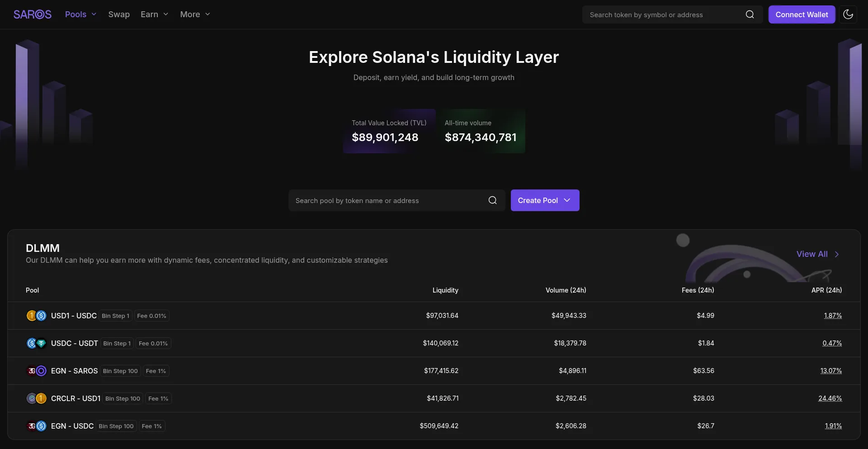The width and height of the screenshot is (868, 449).
Task: Toggle dark mode with the moon icon
Action: click(x=848, y=14)
